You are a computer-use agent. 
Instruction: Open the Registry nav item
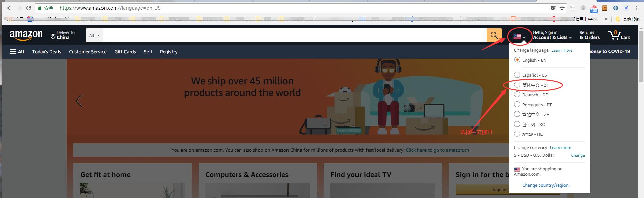(168, 52)
